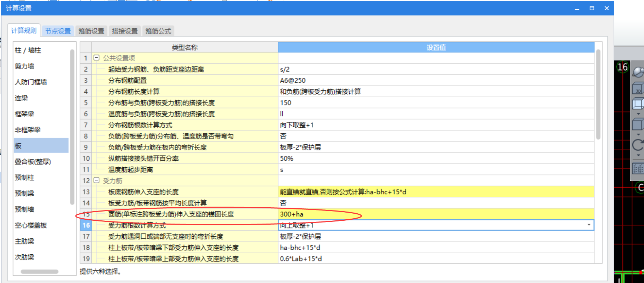Open dropdown arrow below wireframe cube icon
This screenshot has height=283, width=644.
click(638, 114)
